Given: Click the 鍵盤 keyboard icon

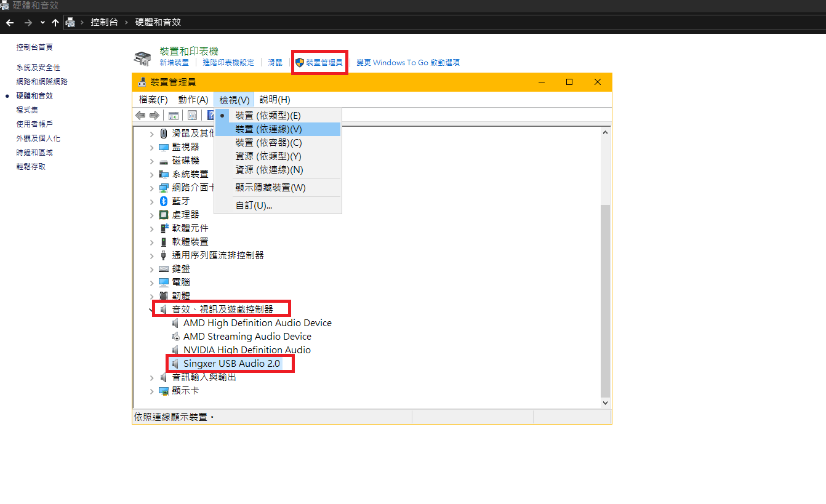Looking at the screenshot, I should tap(164, 269).
